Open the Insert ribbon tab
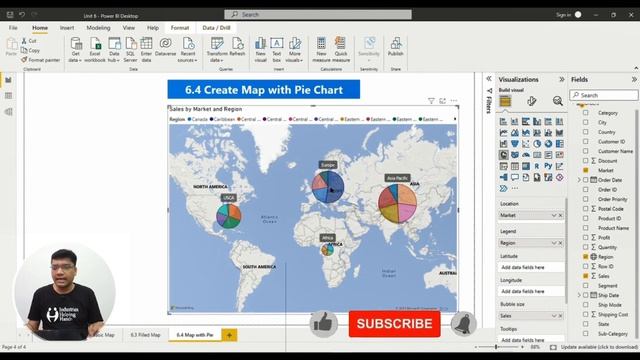The height and width of the screenshot is (360, 640). tap(67, 28)
